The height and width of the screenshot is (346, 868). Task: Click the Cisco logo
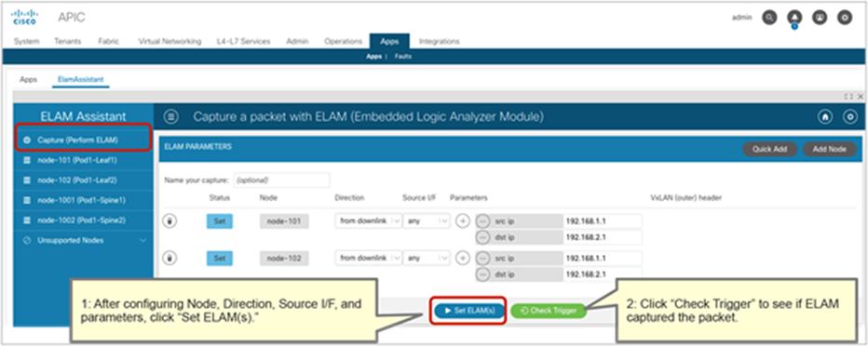tap(24, 17)
